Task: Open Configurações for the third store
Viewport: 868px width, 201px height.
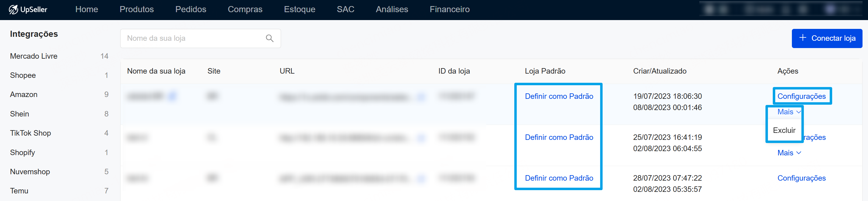Action: pyautogui.click(x=801, y=178)
